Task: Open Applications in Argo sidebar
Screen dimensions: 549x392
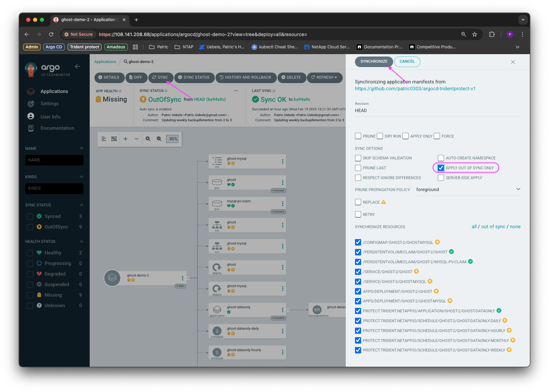Action: pos(54,91)
